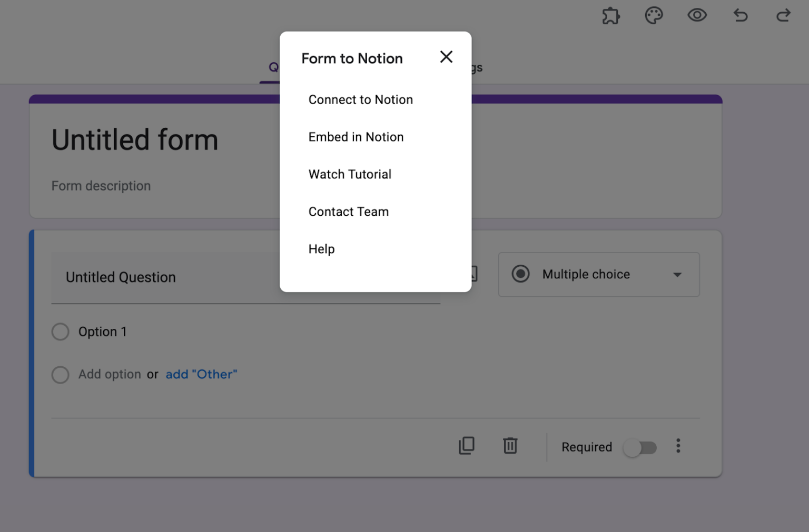Click the add "Other" link
The height and width of the screenshot is (532, 809).
coord(201,374)
